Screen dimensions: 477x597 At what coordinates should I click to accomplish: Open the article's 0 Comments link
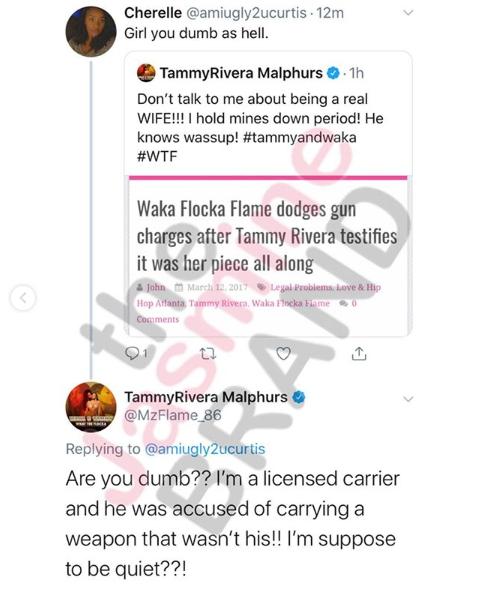(247, 311)
